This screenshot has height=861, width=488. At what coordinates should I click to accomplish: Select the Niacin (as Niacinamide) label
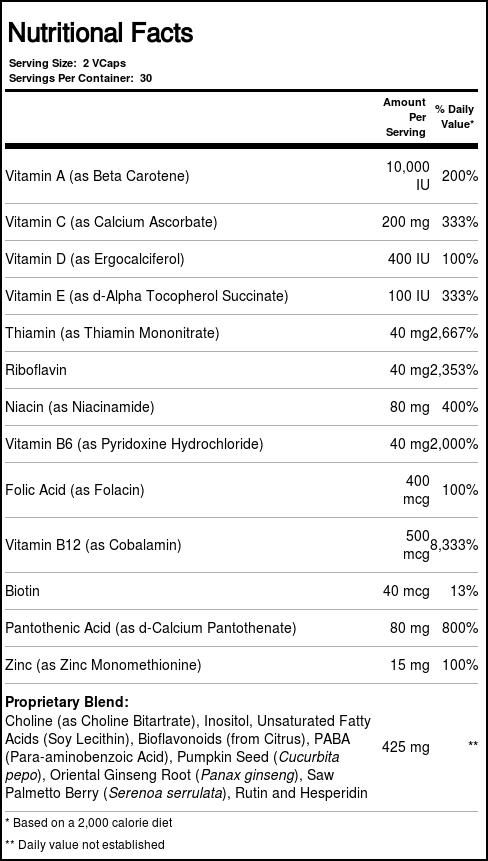point(80,407)
